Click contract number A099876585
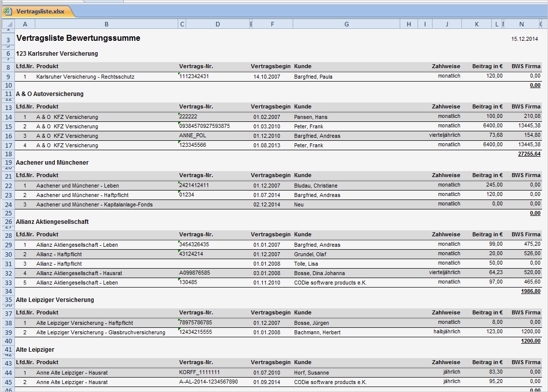This screenshot has height=392, width=548. 195,273
